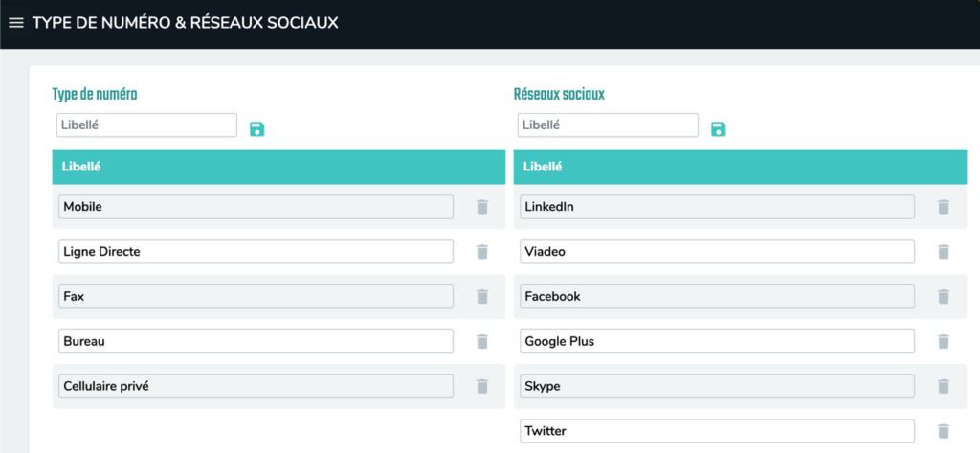This screenshot has width=980, height=453.
Task: Save the new Type de numéro label
Action: [256, 128]
